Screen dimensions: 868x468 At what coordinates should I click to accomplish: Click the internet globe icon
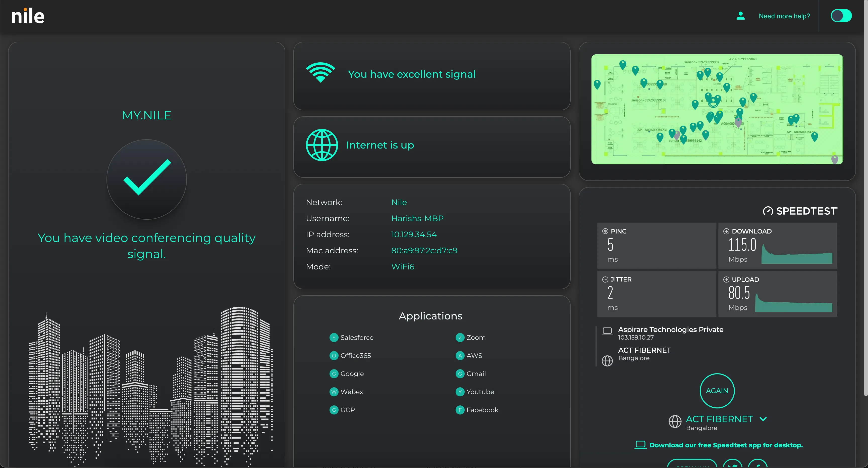322,145
